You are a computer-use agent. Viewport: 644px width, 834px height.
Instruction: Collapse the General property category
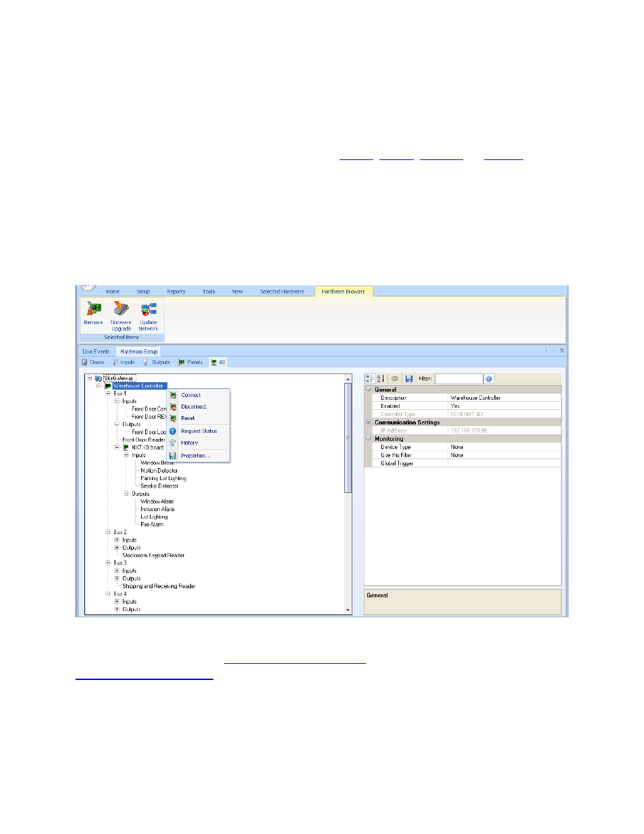tap(369, 390)
